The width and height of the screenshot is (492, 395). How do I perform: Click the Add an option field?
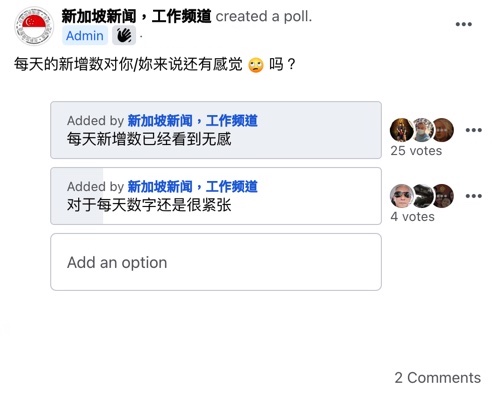(x=216, y=262)
